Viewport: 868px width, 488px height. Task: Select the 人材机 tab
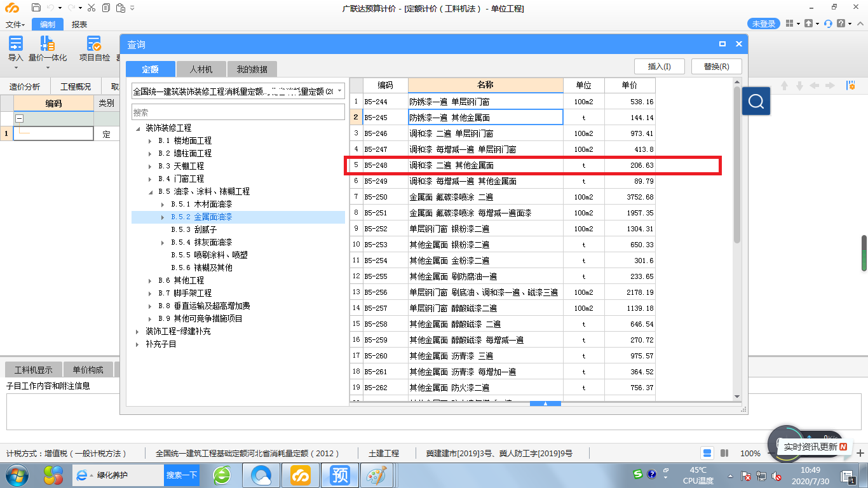201,69
